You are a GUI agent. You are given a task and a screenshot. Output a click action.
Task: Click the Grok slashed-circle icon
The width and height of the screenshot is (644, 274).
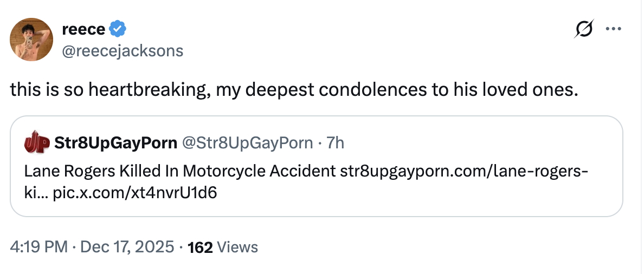(583, 29)
